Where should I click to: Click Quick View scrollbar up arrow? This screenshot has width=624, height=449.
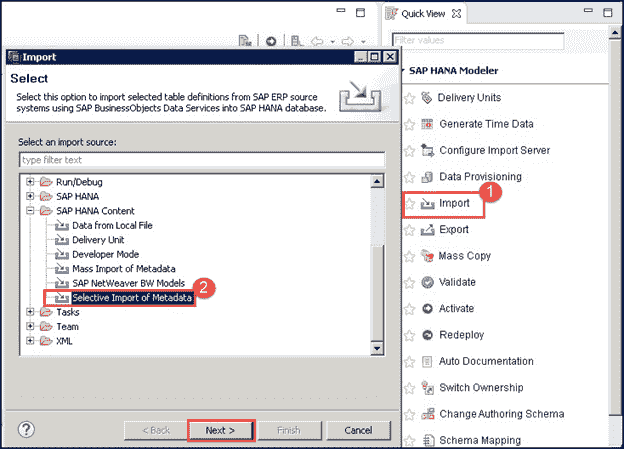click(x=615, y=33)
